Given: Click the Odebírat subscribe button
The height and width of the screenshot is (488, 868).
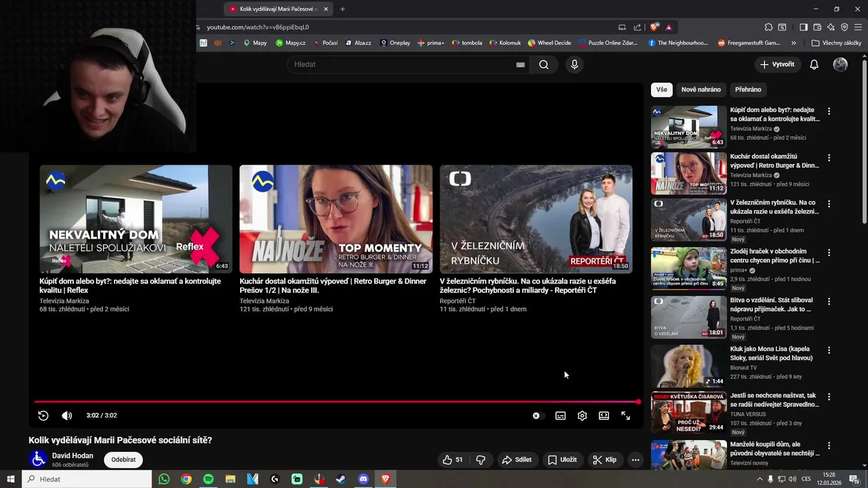Looking at the screenshot, I should pyautogui.click(x=123, y=460).
